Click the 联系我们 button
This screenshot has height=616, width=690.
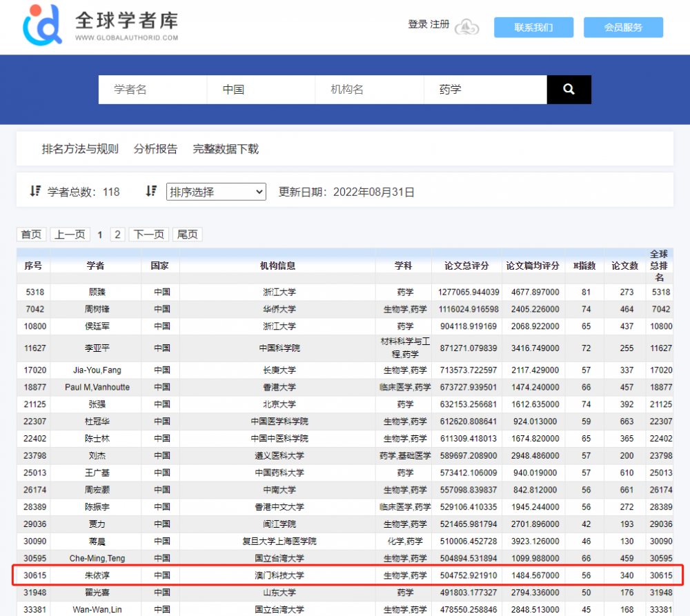(533, 28)
